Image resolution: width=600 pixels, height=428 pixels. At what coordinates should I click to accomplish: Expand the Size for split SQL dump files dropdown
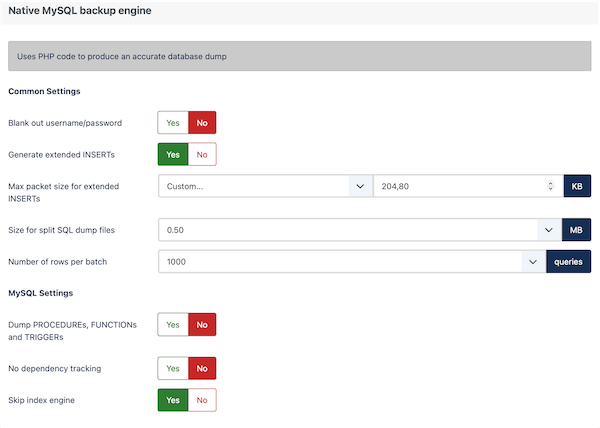point(549,230)
